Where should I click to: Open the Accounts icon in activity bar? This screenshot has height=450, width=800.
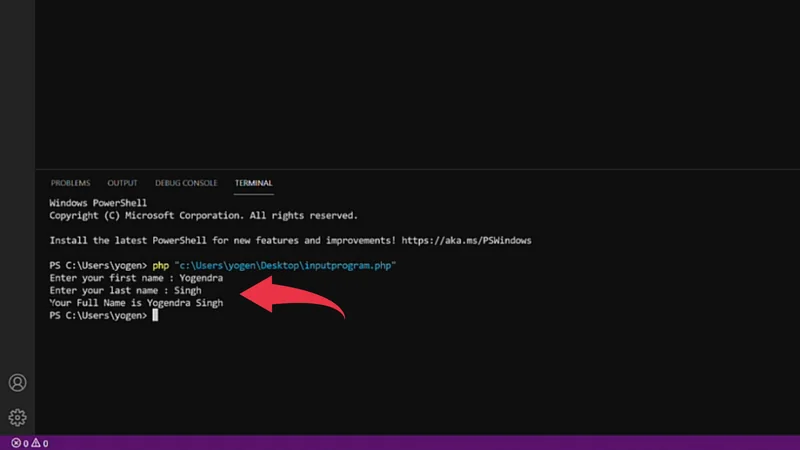[x=17, y=383]
